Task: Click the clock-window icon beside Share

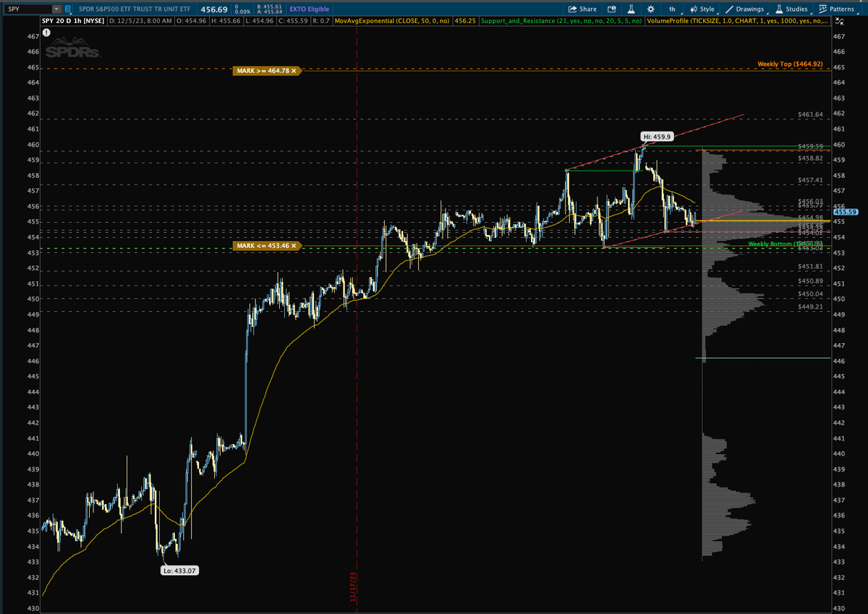Action: pos(611,9)
